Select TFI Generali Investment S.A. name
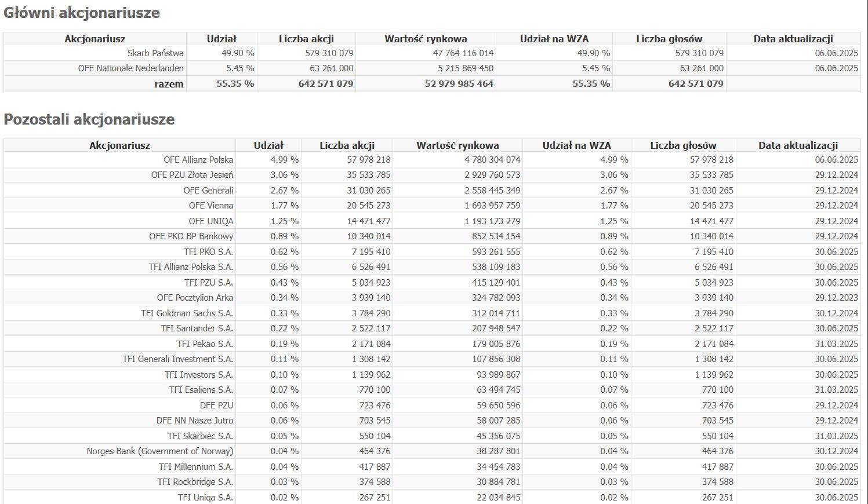 pyautogui.click(x=177, y=359)
